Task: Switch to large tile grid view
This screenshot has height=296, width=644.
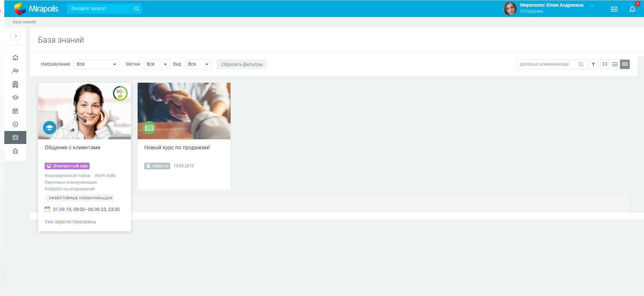Action: [625, 64]
